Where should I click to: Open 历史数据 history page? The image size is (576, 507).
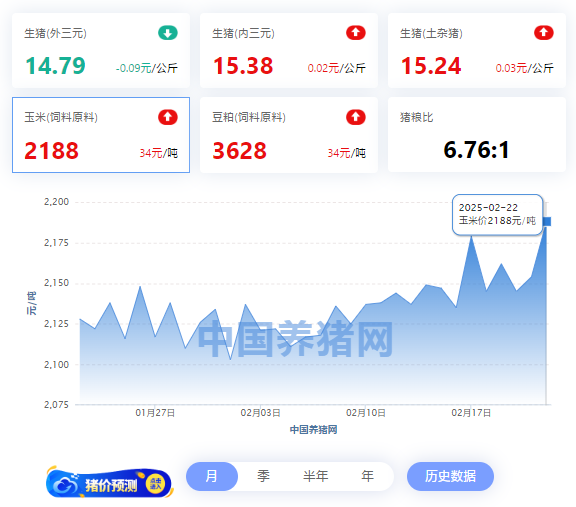tap(450, 476)
